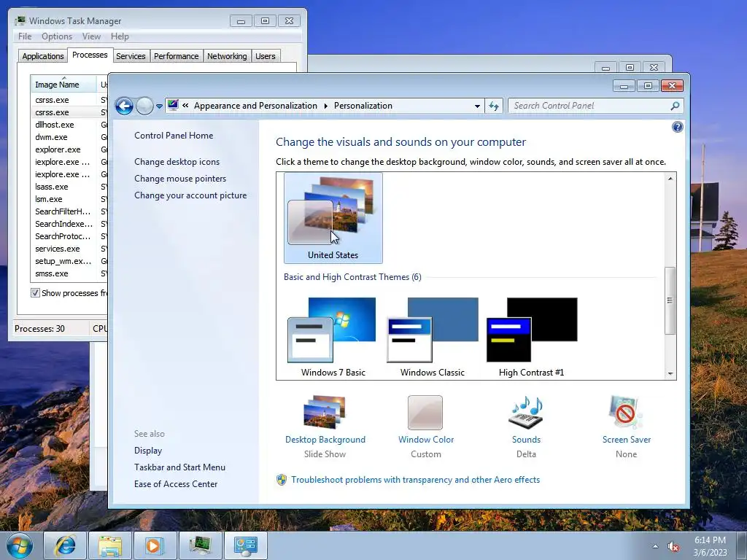747x560 pixels.
Task: Click the Control Panel icon in address bar
Action: [173, 105]
